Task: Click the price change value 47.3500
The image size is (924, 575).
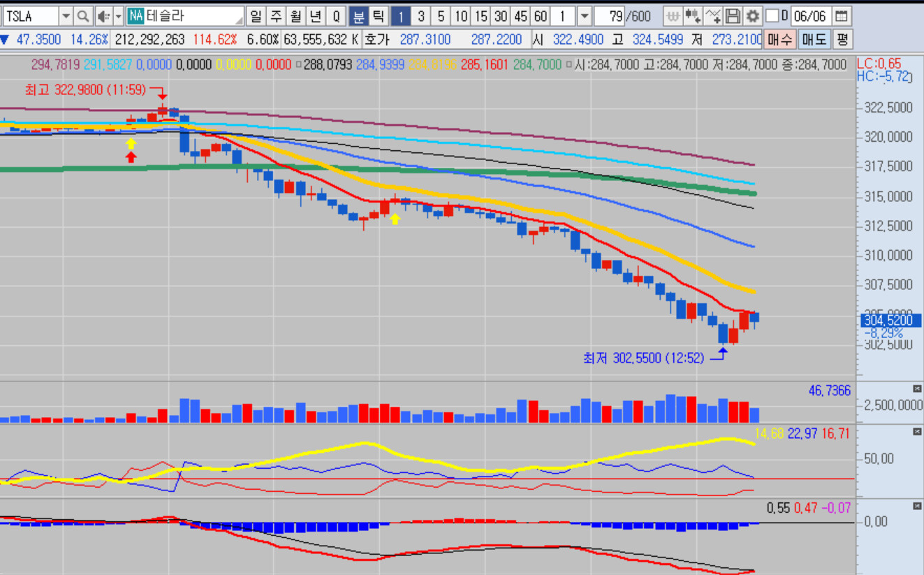Action: pos(38,40)
